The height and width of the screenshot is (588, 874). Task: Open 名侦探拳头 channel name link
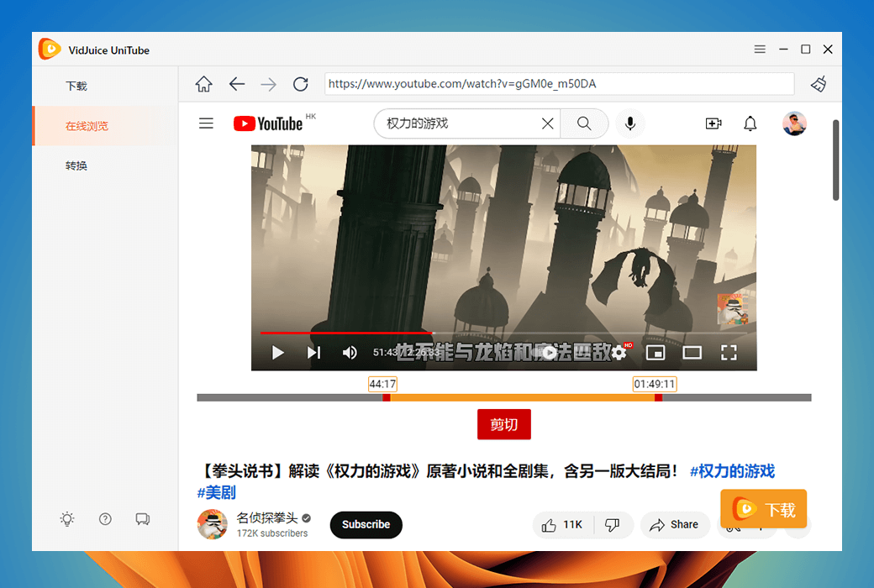(267, 517)
